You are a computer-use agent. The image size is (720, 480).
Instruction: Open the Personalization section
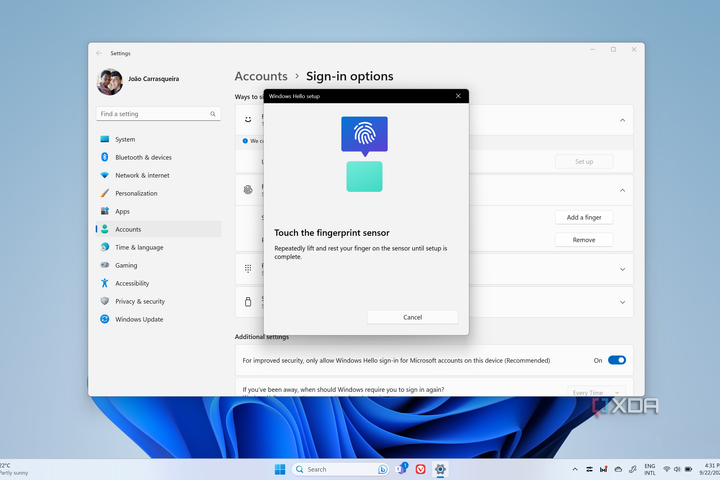coord(158,193)
